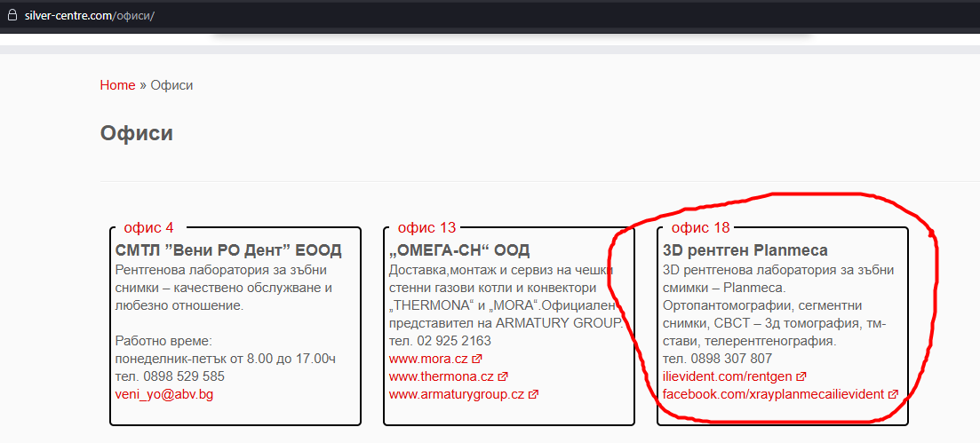This screenshot has width=980, height=443.
Task: Click the lock icon in address bar
Action: 12,16
